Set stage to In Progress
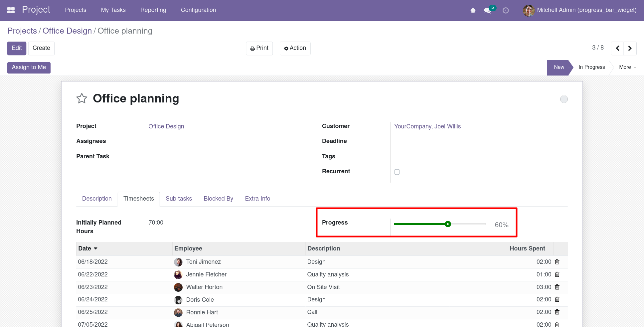This screenshot has height=327, width=644. click(591, 67)
